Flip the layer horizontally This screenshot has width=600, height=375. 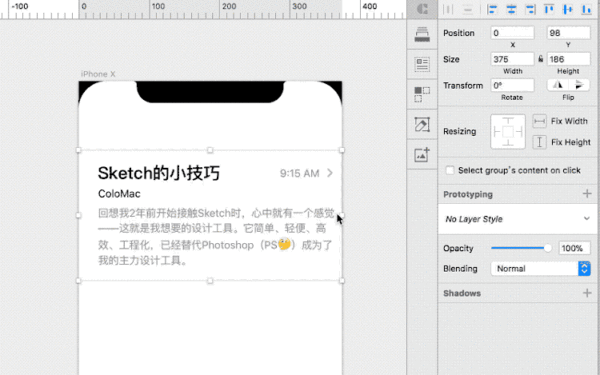click(558, 85)
